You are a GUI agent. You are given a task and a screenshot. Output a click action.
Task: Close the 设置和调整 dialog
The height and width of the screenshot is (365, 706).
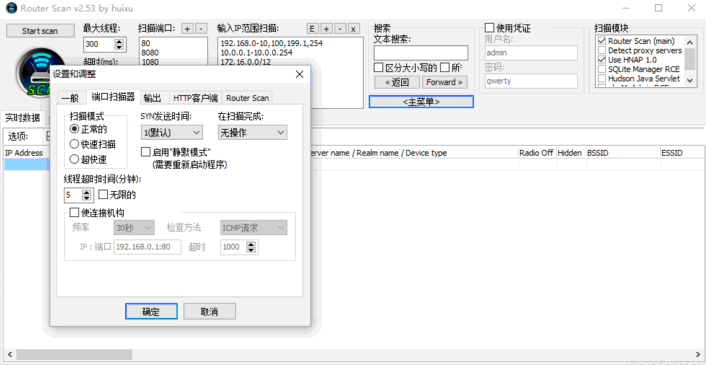(299, 74)
